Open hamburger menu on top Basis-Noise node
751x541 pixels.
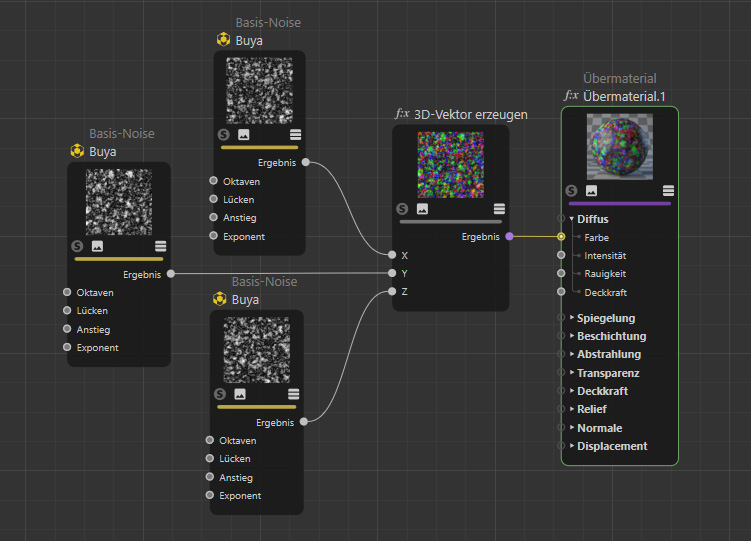coord(295,134)
